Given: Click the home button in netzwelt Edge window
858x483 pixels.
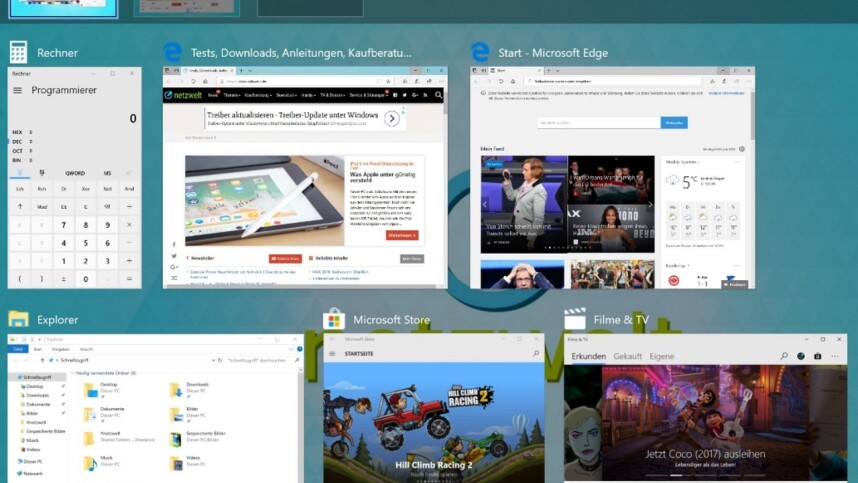Looking at the screenshot, I should (x=205, y=81).
